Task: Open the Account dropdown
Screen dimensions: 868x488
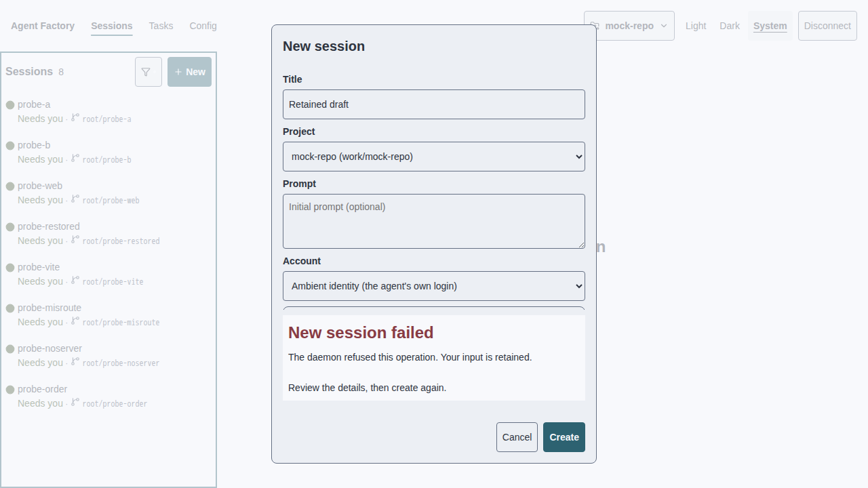Action: click(434, 286)
